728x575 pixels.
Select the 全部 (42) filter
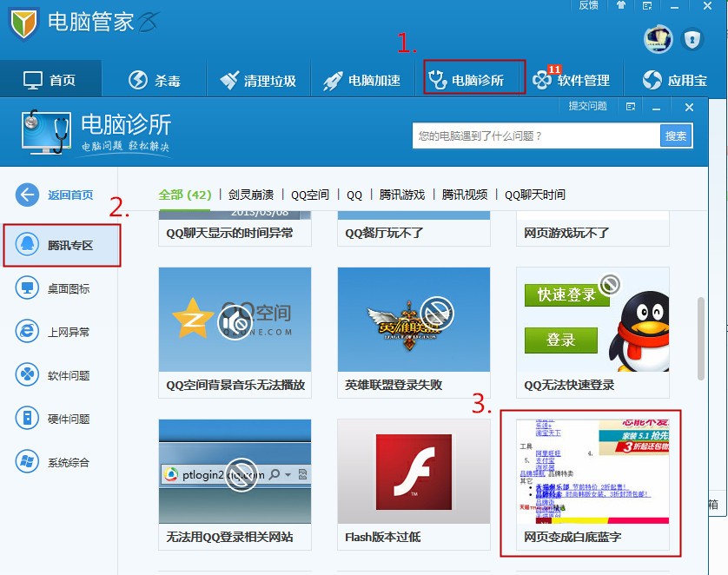(x=185, y=195)
